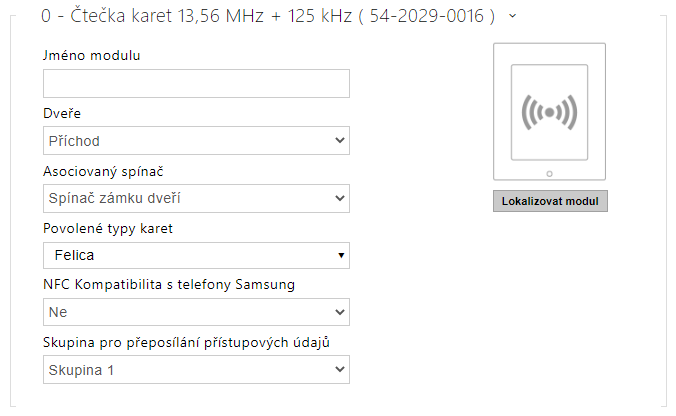Viewport: 676px width, 416px height.
Task: Click the Dveře dropdown arrow
Action: (x=340, y=141)
